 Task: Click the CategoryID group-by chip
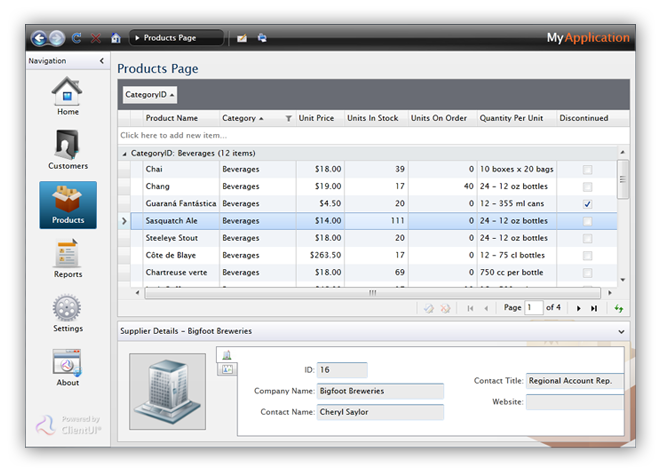tap(150, 95)
